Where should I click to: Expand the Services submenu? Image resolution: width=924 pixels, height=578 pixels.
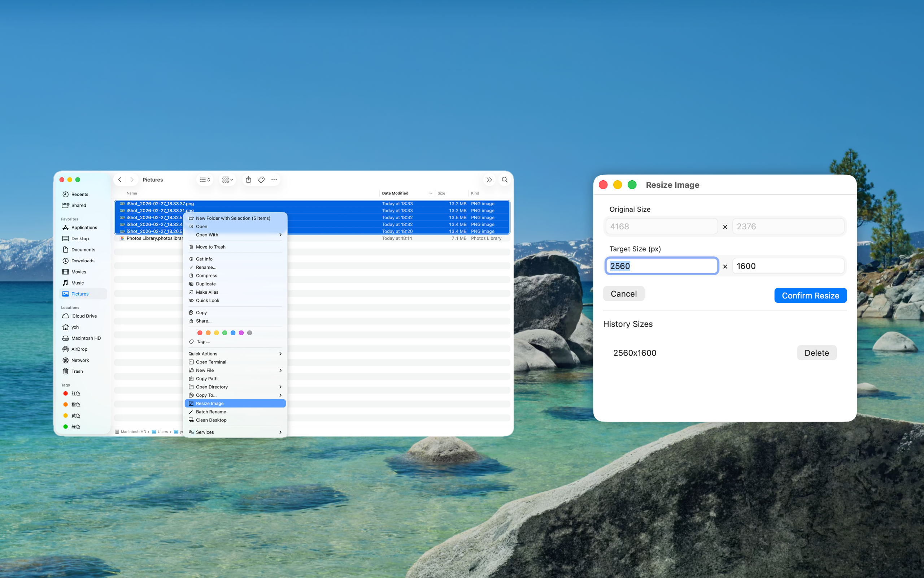pyautogui.click(x=235, y=432)
